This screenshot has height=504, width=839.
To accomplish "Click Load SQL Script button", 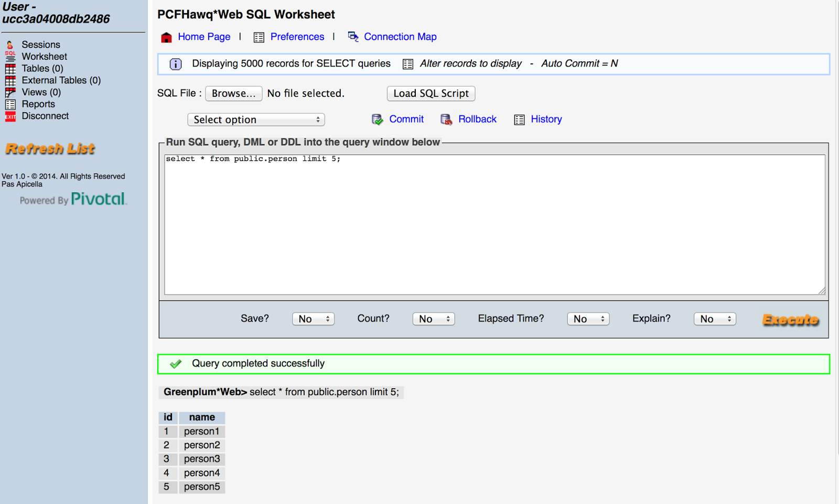I will [x=431, y=93].
